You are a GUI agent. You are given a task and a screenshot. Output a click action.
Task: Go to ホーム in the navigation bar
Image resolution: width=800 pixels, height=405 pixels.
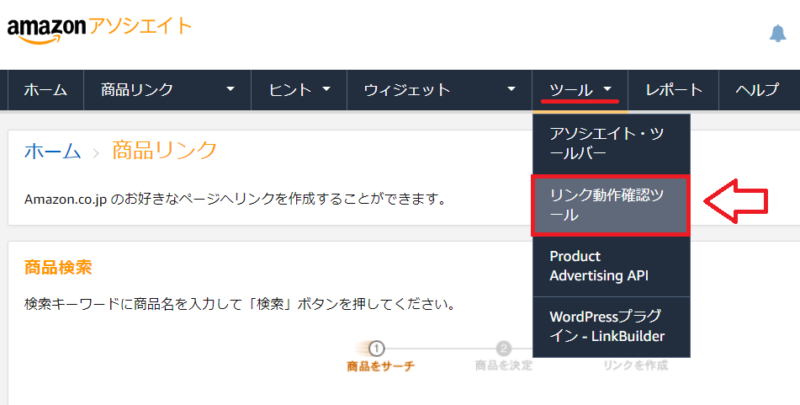45,90
